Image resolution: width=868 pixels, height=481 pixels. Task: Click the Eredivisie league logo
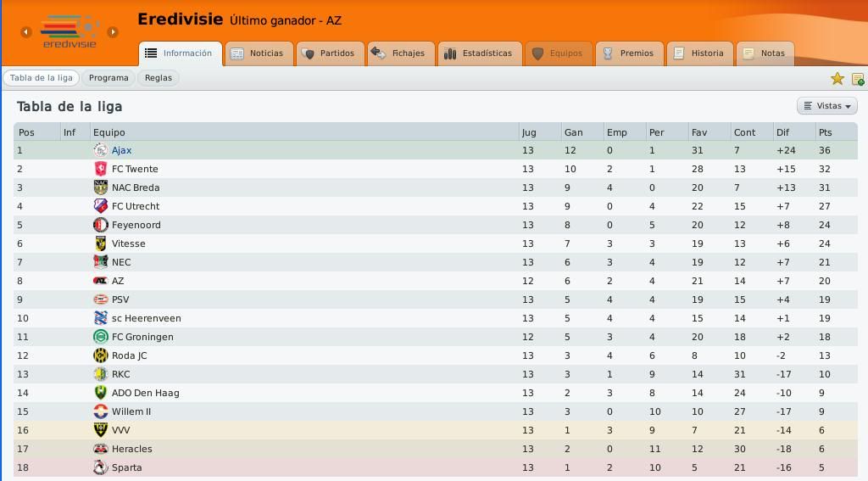[x=70, y=31]
